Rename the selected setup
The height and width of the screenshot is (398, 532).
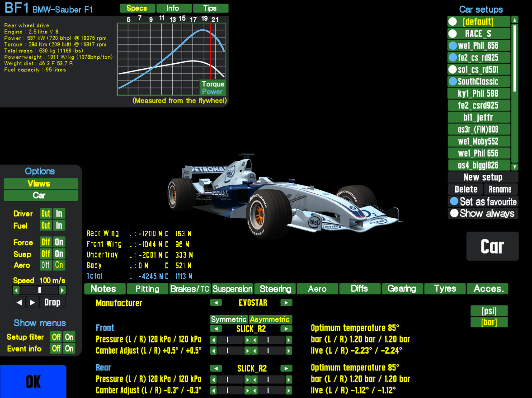[x=500, y=189]
